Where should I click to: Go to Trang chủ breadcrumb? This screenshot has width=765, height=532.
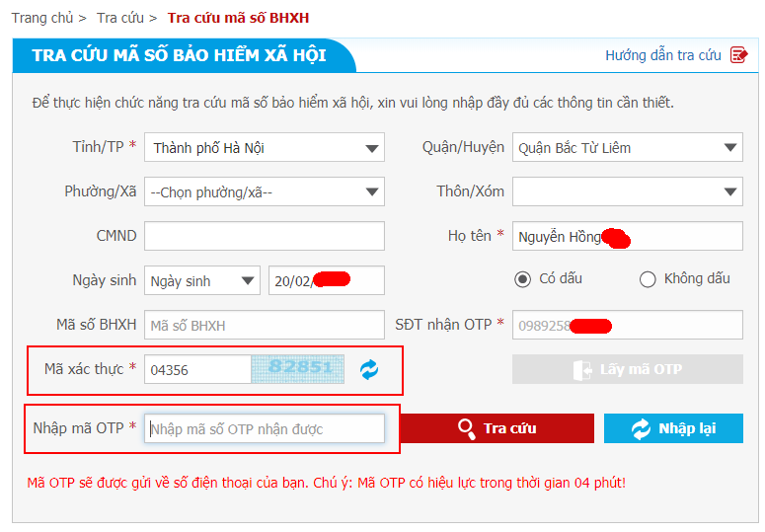pyautogui.click(x=42, y=18)
